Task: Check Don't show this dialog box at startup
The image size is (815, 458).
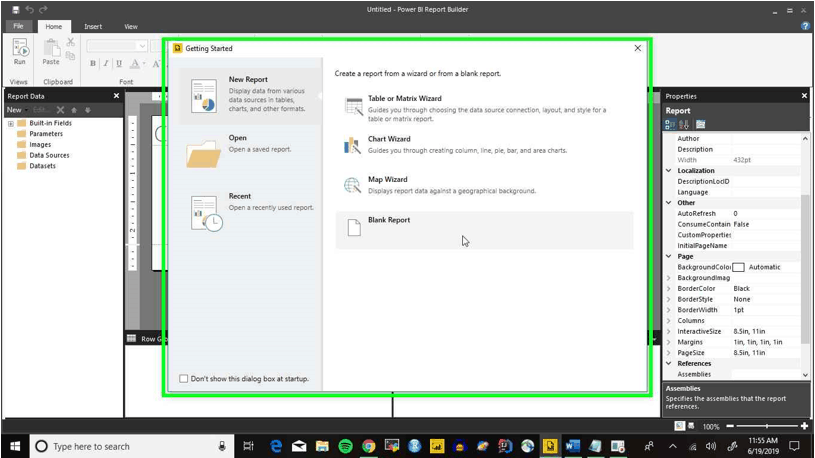Action: tap(183, 378)
